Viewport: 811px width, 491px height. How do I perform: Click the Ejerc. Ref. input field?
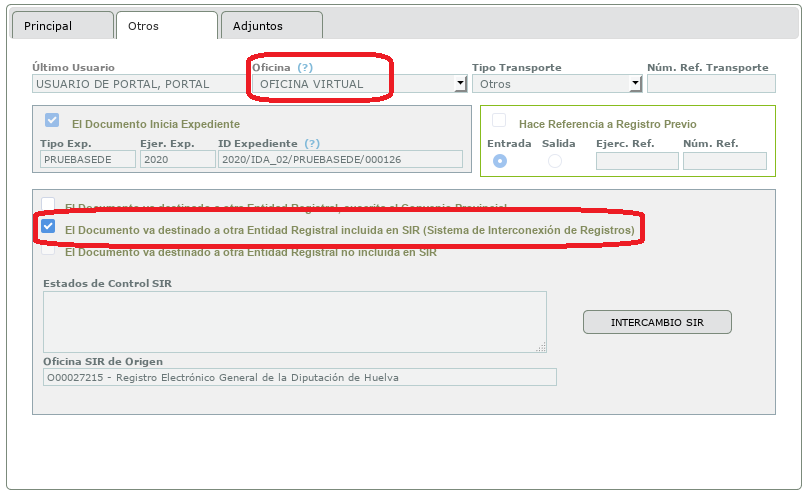tap(637, 161)
